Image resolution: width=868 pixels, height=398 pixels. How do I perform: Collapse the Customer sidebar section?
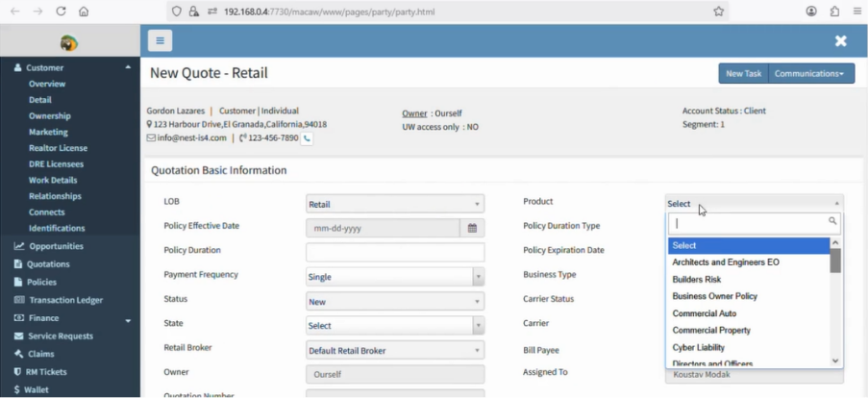[128, 67]
